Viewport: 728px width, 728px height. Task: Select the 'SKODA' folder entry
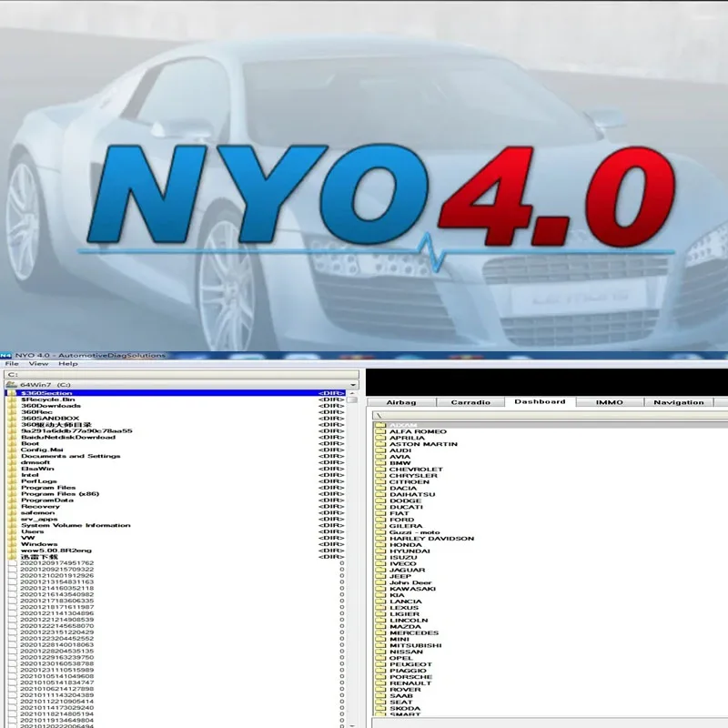[x=405, y=709]
